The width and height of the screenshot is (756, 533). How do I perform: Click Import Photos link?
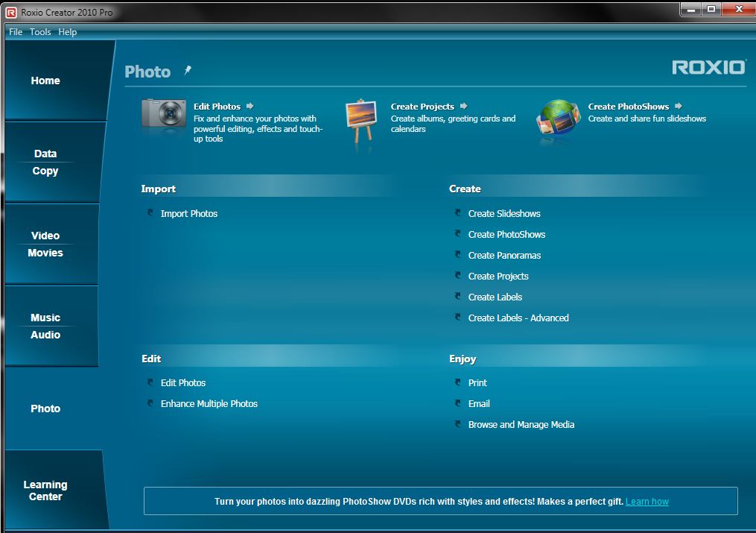click(x=189, y=214)
